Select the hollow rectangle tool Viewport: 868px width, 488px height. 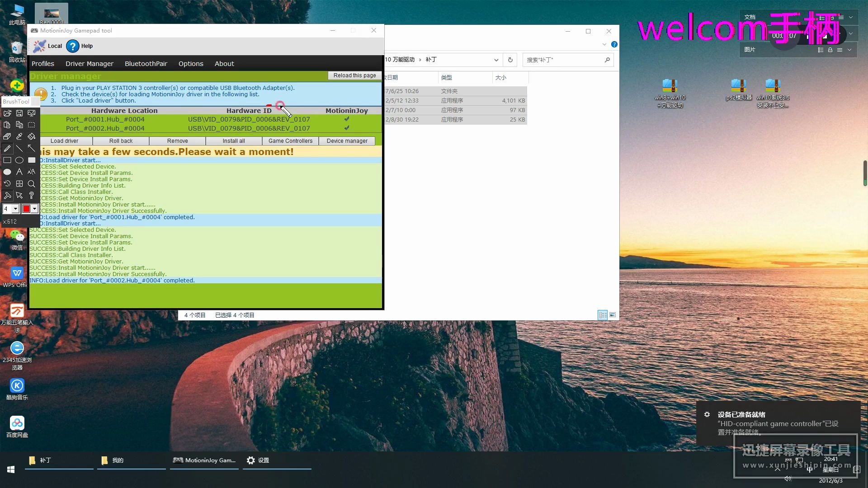tap(7, 160)
